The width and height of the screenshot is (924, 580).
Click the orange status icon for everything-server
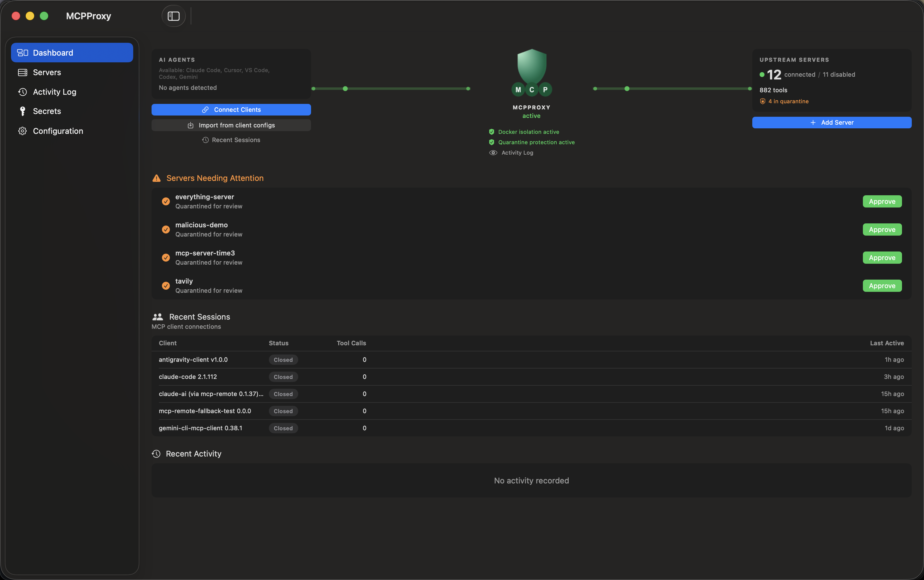tap(166, 201)
